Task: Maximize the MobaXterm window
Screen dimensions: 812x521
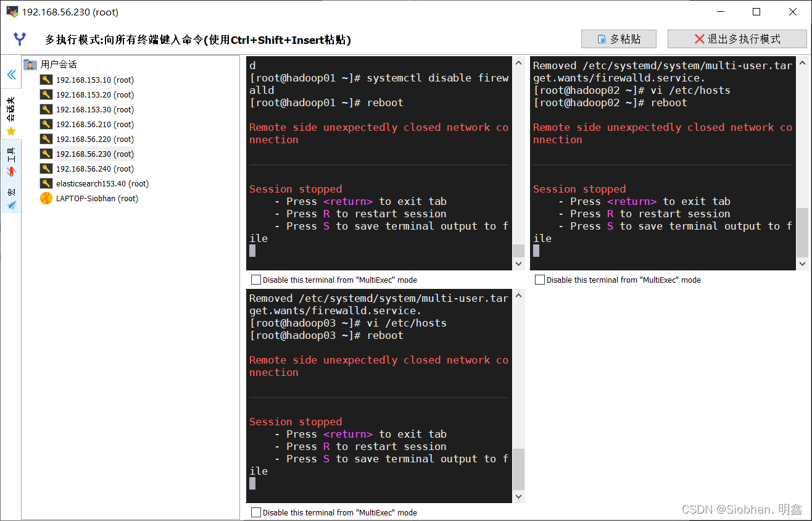Action: pyautogui.click(x=756, y=12)
